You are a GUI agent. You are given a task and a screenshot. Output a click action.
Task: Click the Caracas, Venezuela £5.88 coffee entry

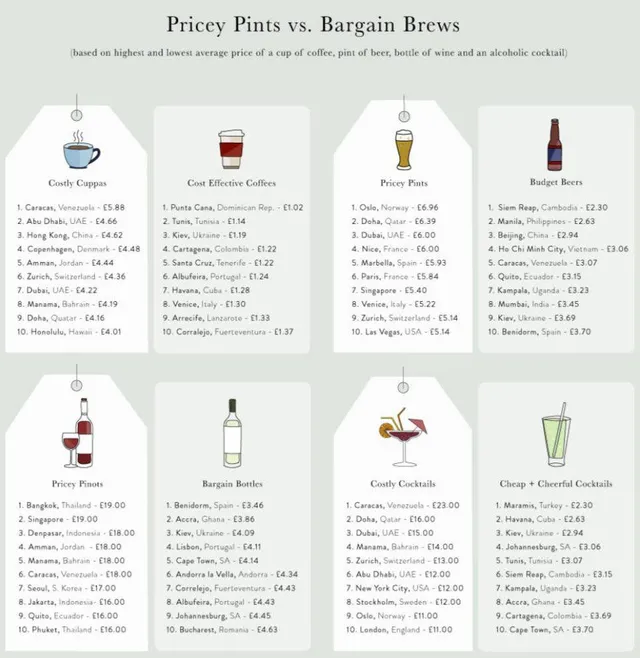click(x=70, y=207)
